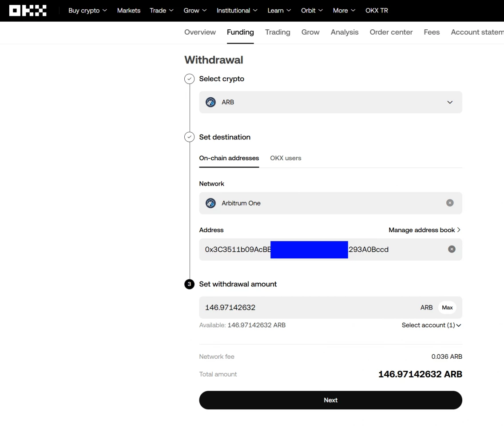Click the Arbitrum One network field
504x444 pixels.
click(x=330, y=203)
